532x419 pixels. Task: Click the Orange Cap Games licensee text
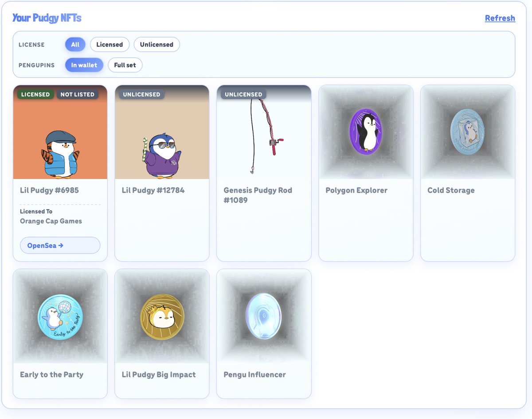coord(51,221)
